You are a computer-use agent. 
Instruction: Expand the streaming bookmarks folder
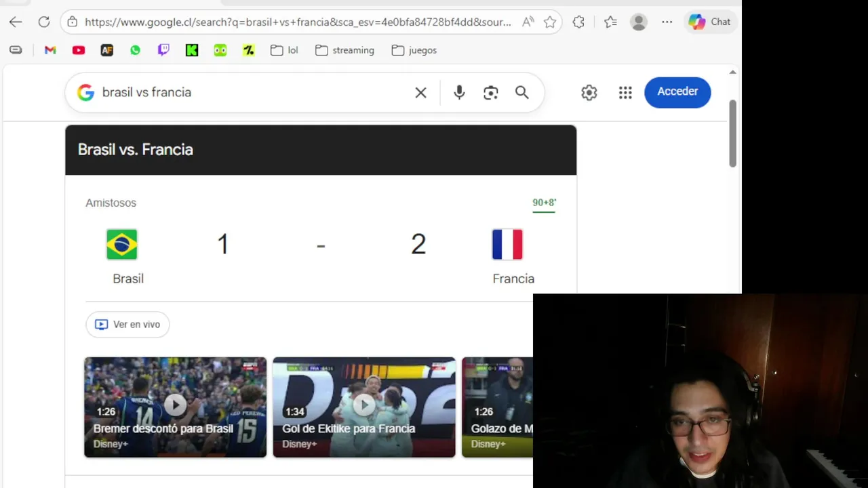tap(344, 50)
